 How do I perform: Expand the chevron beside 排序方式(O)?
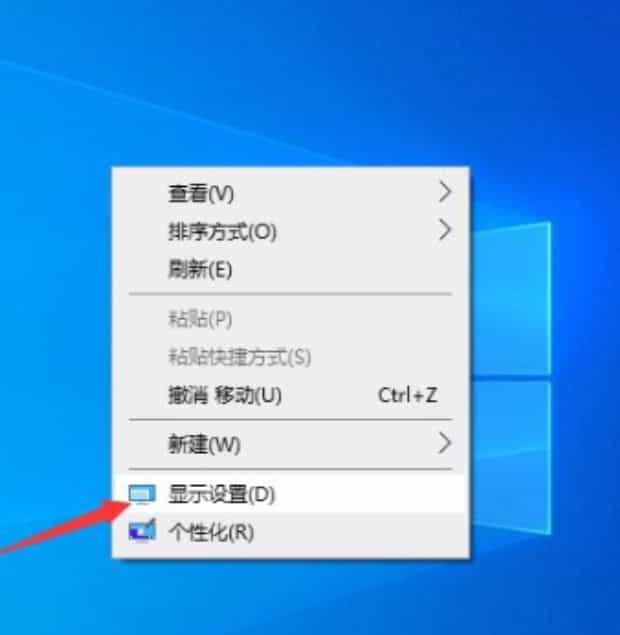pyautogui.click(x=445, y=230)
